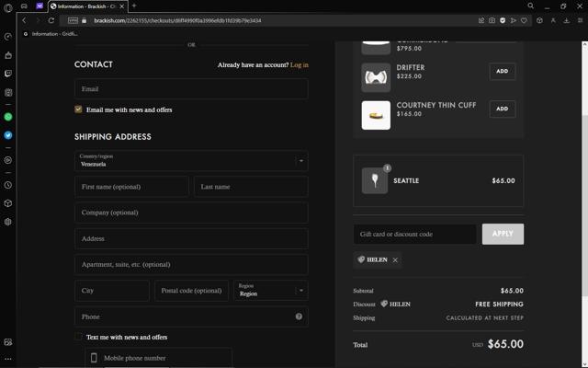Image resolution: width=588 pixels, height=368 pixels.
Task: Open the GX Cleaner bag icon in sidebar
Action: (8, 55)
